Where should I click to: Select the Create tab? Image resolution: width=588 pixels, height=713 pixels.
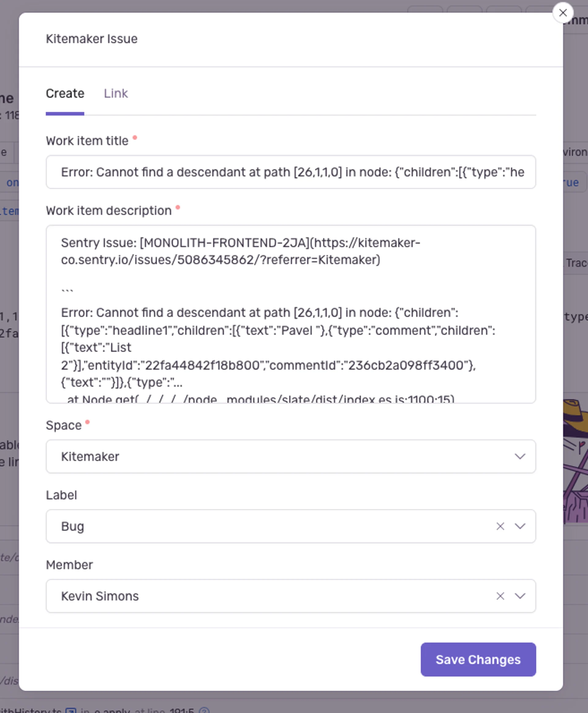tap(65, 93)
